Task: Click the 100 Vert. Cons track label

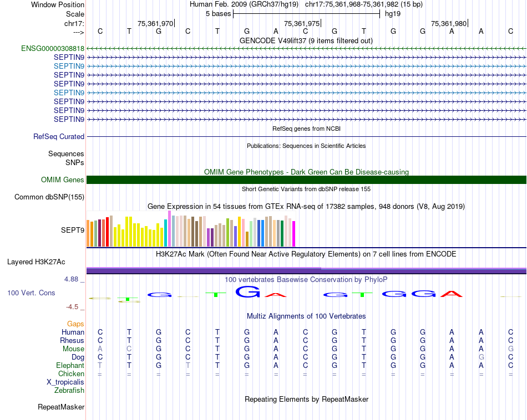Action: (31, 293)
